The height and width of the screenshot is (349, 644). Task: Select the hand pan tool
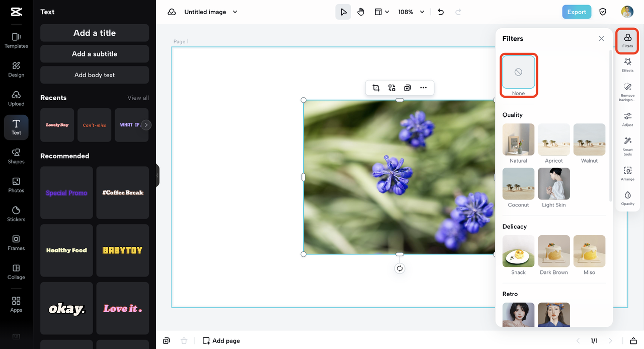[x=361, y=12]
